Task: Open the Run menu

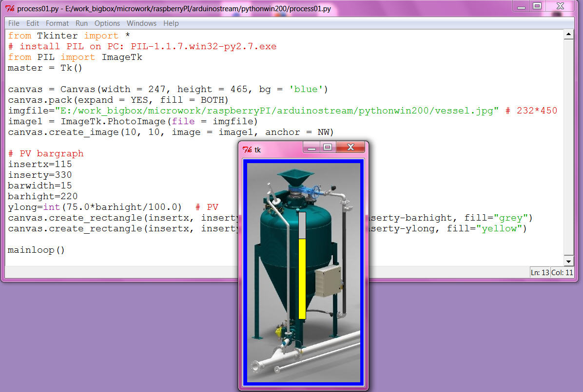Action: click(81, 23)
